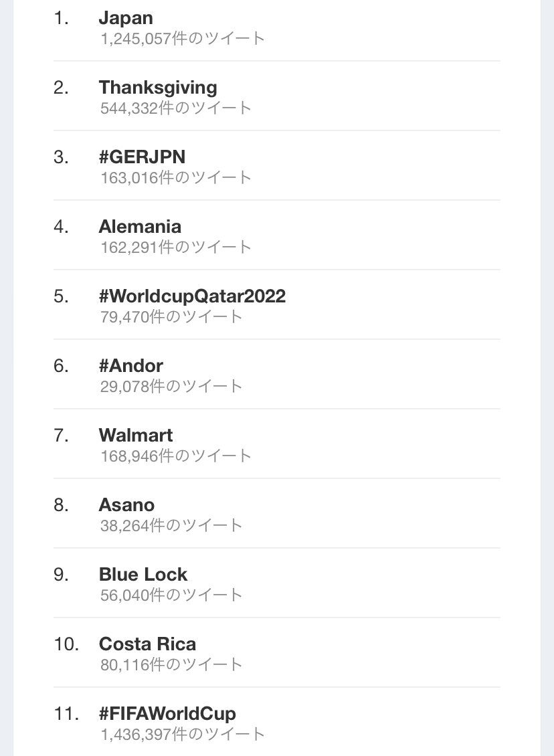Click rank number 5 in the list
This screenshot has height=756, width=554.
pos(61,296)
